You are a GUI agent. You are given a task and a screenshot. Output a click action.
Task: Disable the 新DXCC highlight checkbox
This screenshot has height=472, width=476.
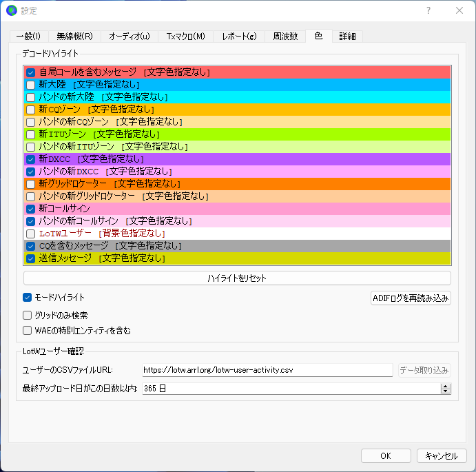(x=31, y=159)
